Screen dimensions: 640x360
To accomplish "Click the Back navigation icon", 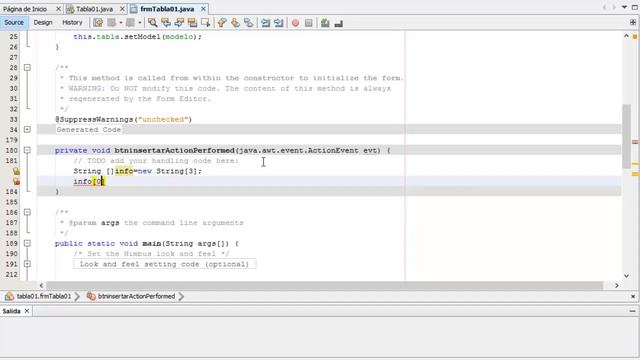I will tap(112, 23).
